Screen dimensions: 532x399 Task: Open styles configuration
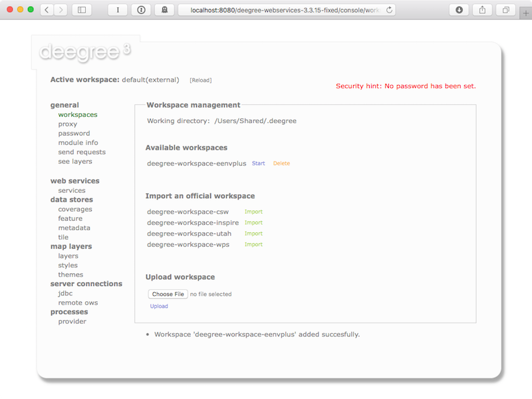click(68, 265)
